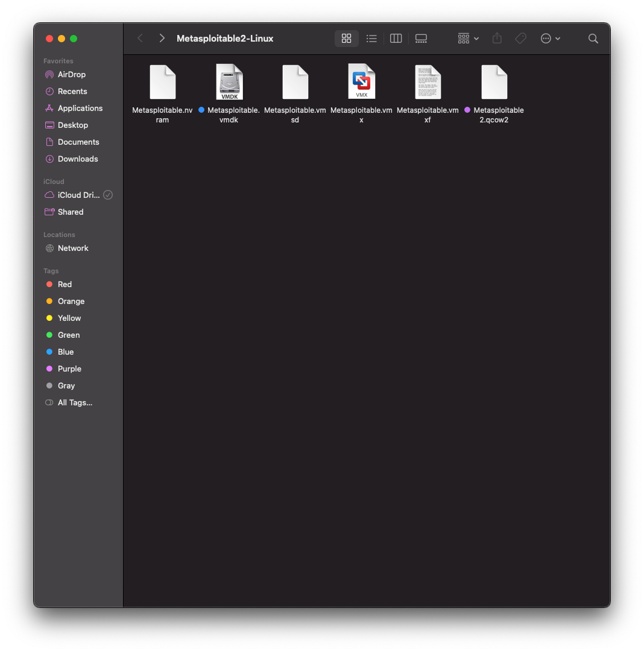Select the Metasploitable.vmxf text file
644x652 pixels.
coord(428,83)
